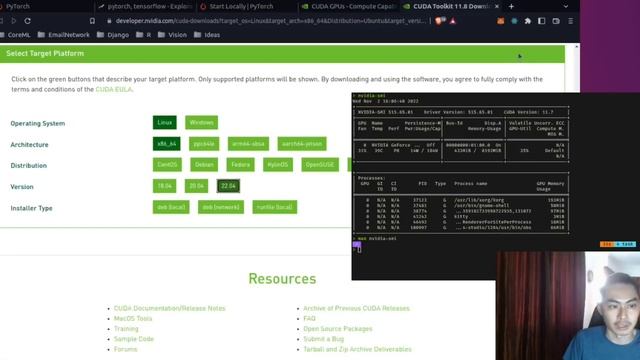The image size is (640, 360).
Task: Open the MetaMask fox extension icon
Action: coord(500,21)
